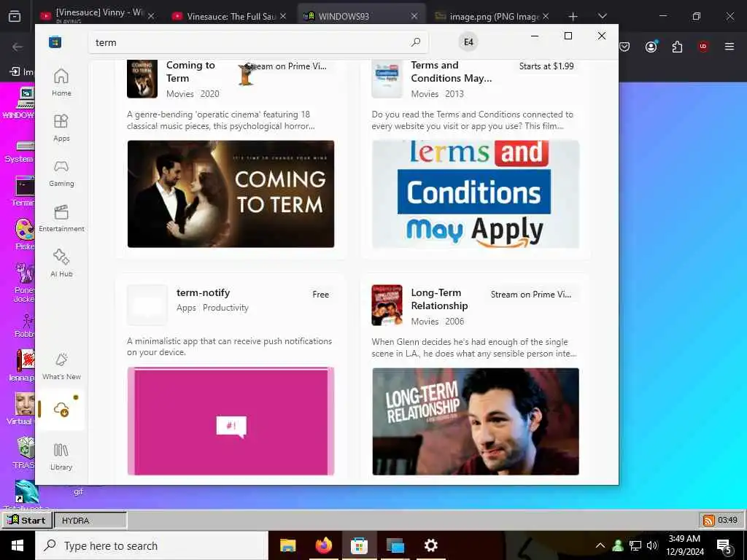Viewport: 747px width, 560px height.
Task: Open Terms and Conditions May Apply banner
Action: 476,194
